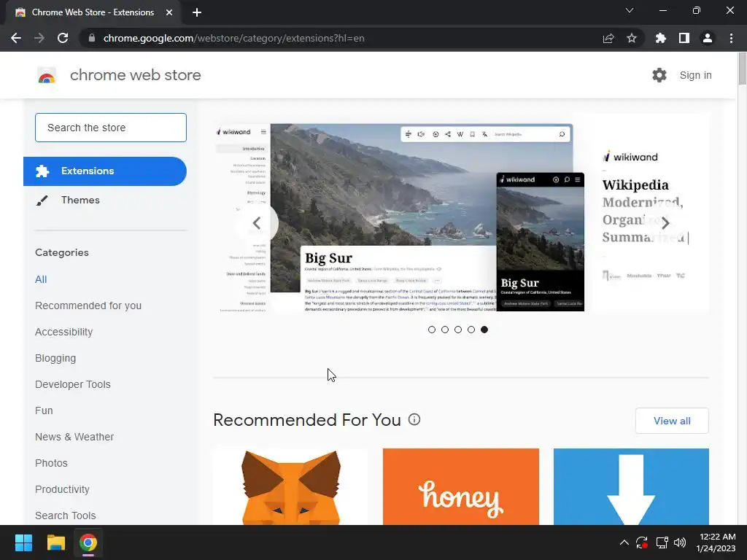747x560 pixels.
Task: Open the Honey extension card
Action: pyautogui.click(x=461, y=486)
